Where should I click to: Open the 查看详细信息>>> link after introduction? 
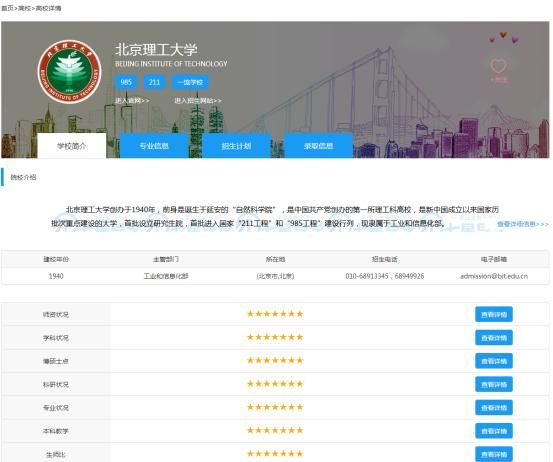coord(523,224)
